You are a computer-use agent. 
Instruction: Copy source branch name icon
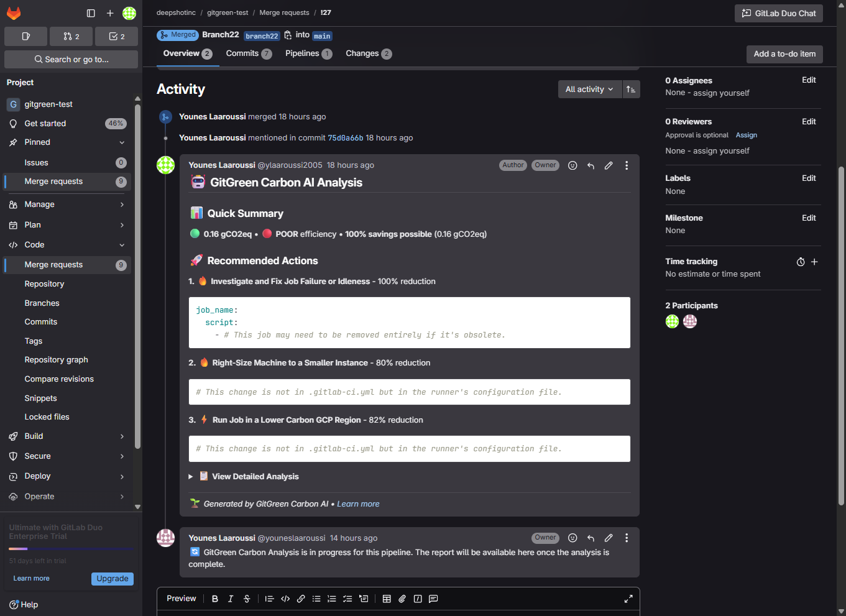click(288, 35)
